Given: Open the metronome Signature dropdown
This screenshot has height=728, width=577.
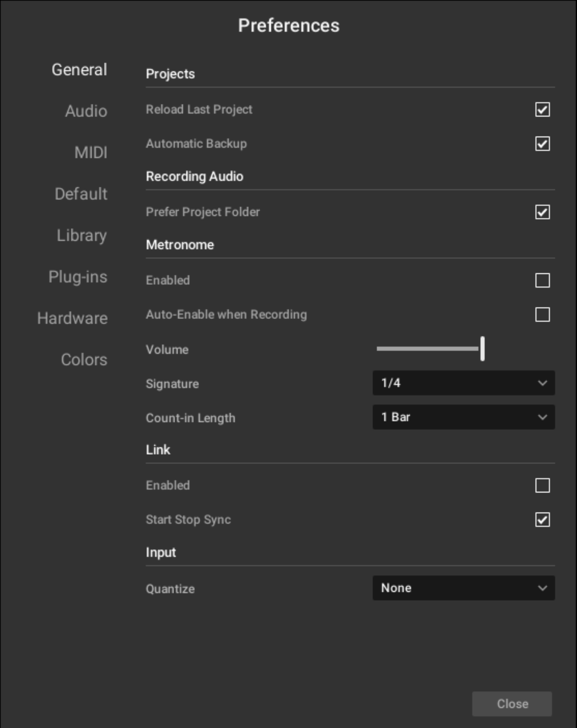Looking at the screenshot, I should tap(463, 383).
